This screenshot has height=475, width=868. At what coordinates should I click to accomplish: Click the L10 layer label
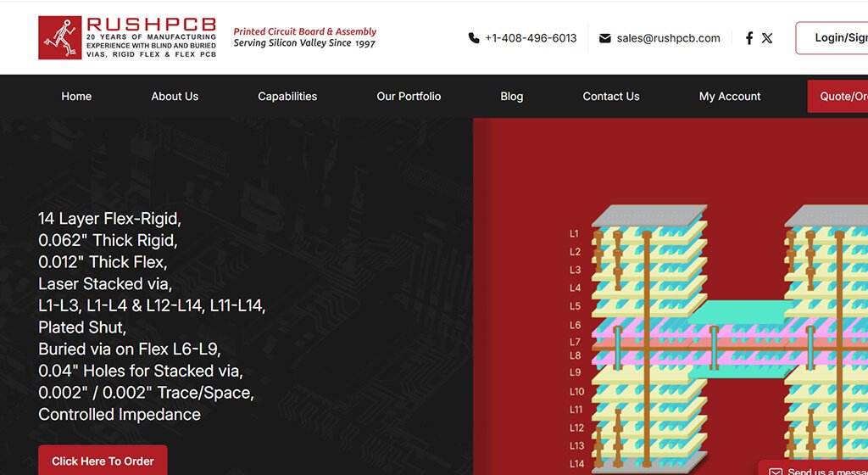576,392
